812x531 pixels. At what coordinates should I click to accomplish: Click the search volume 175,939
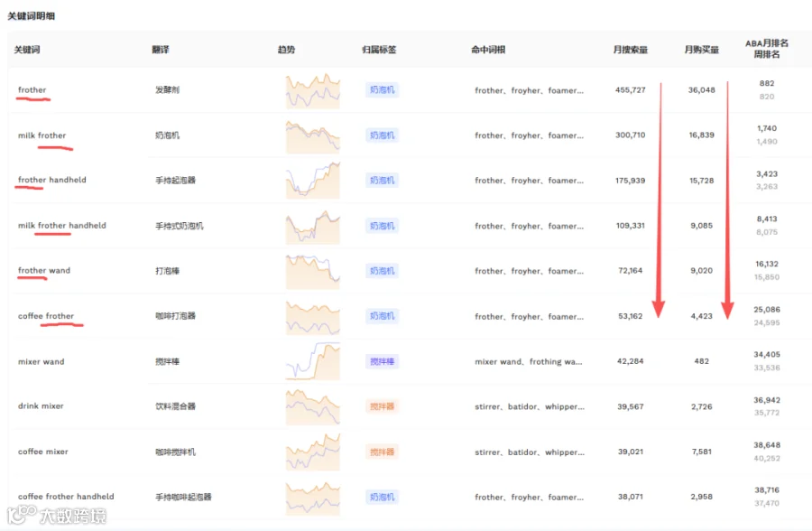[x=631, y=181]
